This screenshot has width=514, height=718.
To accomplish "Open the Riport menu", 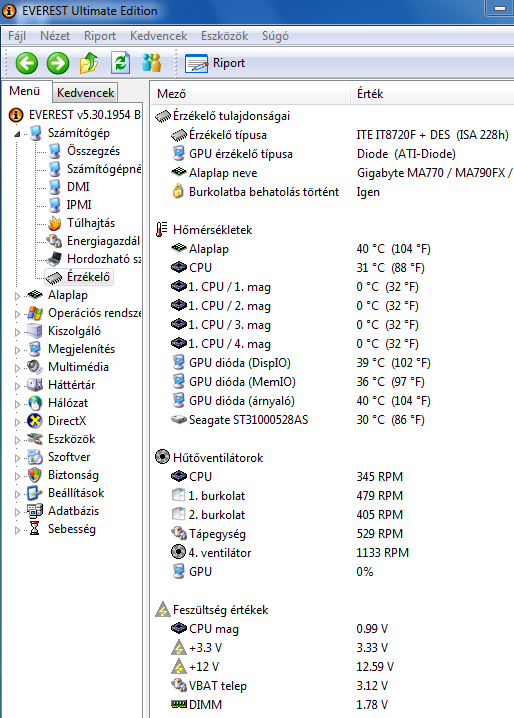I will [100, 36].
